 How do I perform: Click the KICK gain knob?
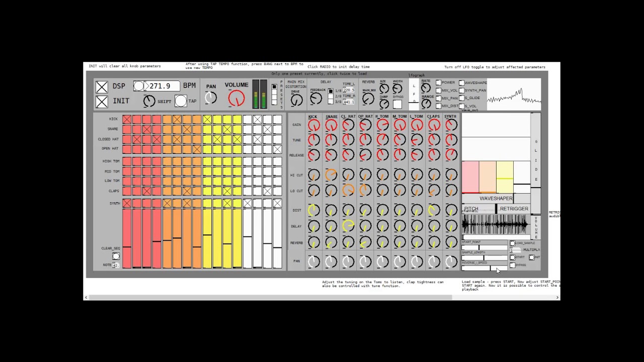(313, 125)
